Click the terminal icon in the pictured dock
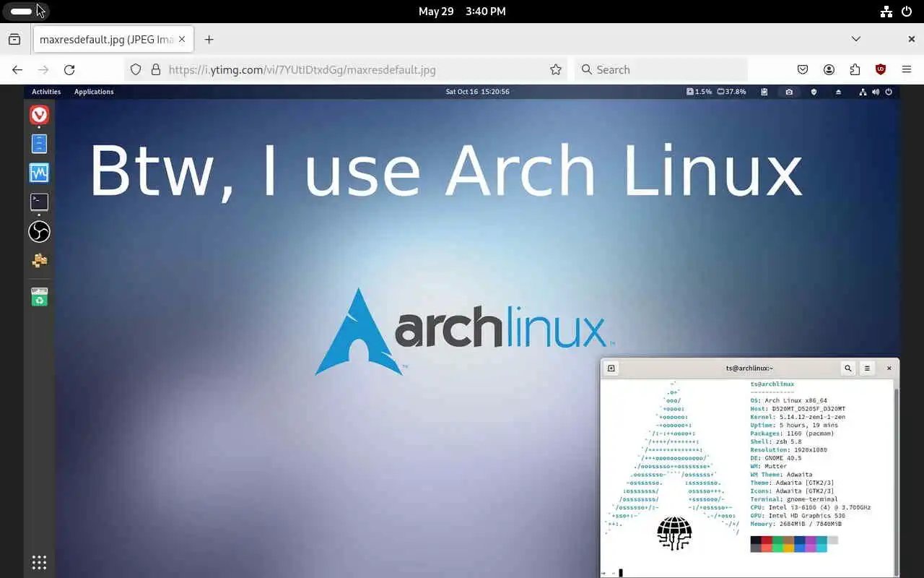This screenshot has width=924, height=578. pyautogui.click(x=39, y=202)
